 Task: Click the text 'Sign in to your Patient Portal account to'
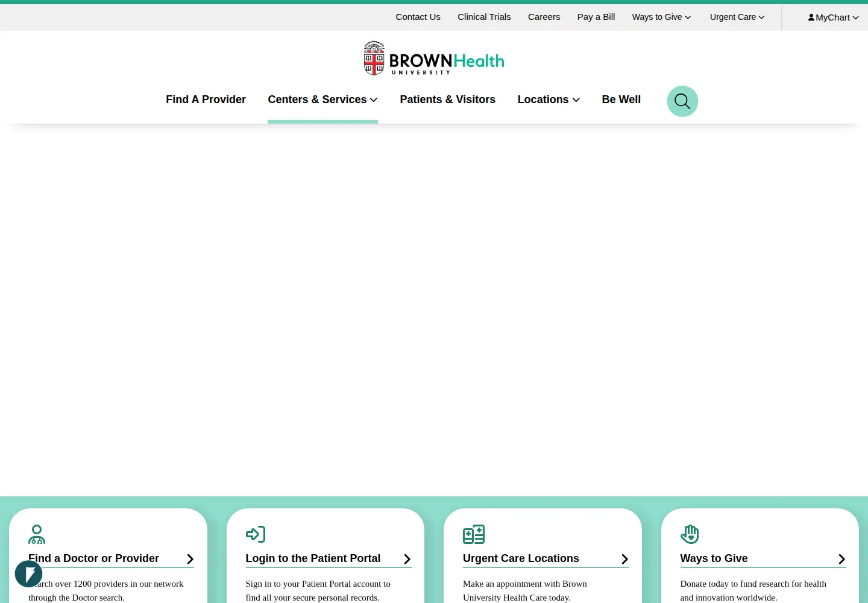[318, 584]
